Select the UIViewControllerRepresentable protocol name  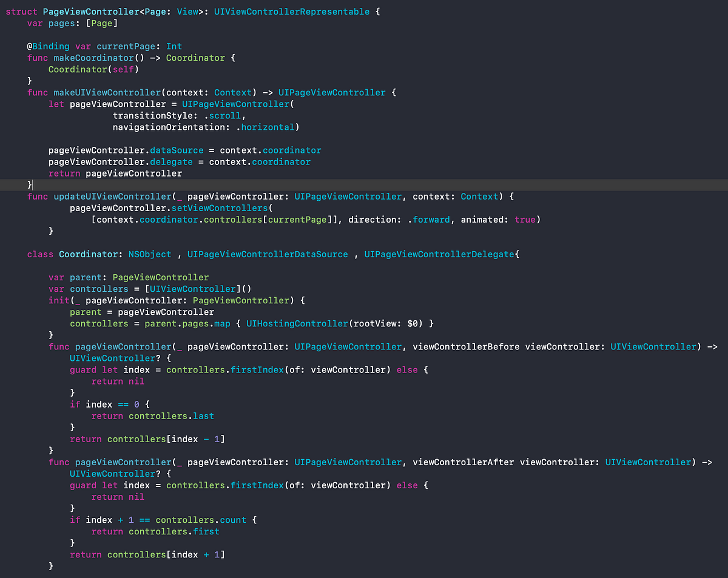click(x=291, y=11)
